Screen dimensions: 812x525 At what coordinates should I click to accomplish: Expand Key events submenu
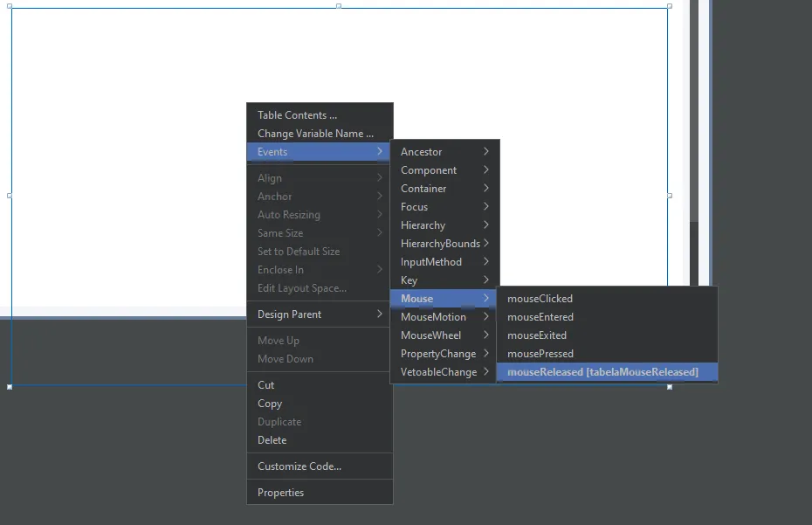(444, 280)
